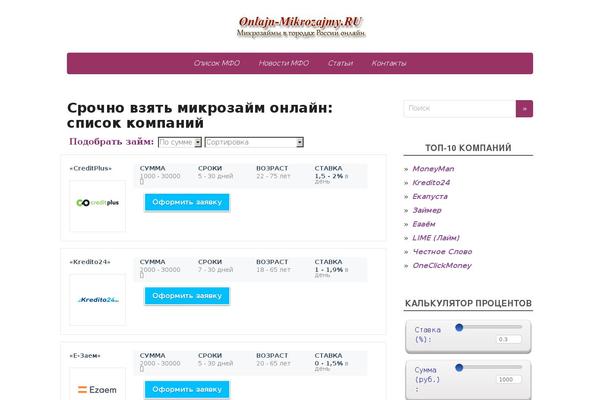Click the CreditPlus logo thumbnail

coord(98,206)
